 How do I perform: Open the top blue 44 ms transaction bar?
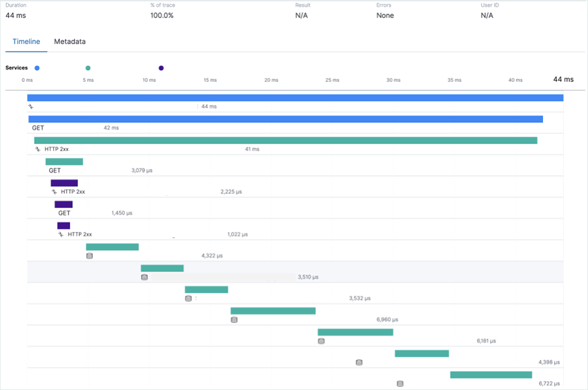[x=295, y=97]
